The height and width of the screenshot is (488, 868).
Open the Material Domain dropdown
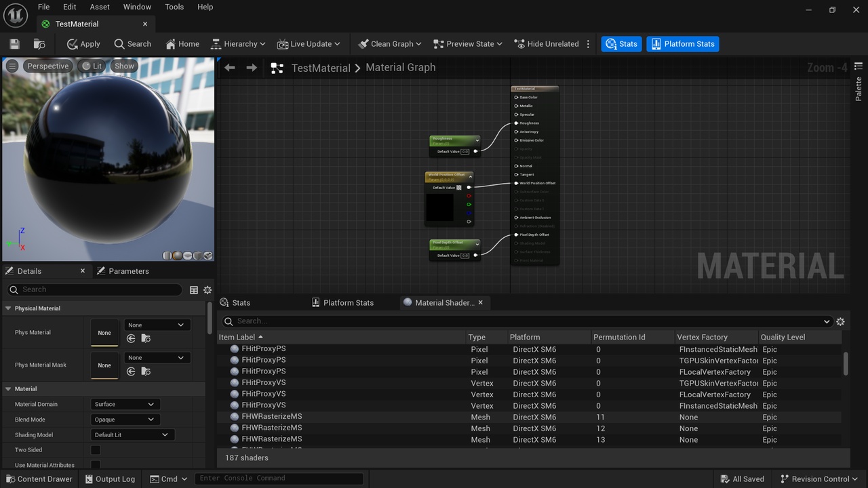tap(125, 404)
